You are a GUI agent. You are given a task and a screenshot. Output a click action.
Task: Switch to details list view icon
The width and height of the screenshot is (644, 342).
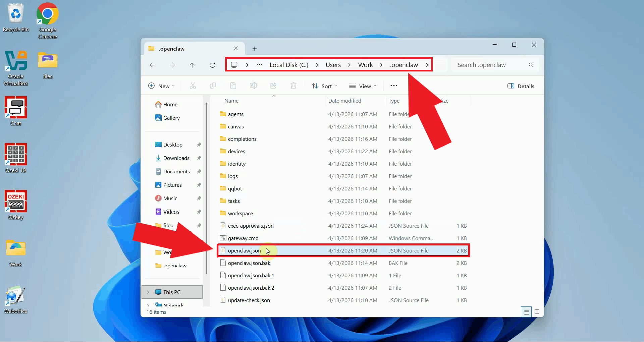tap(526, 312)
